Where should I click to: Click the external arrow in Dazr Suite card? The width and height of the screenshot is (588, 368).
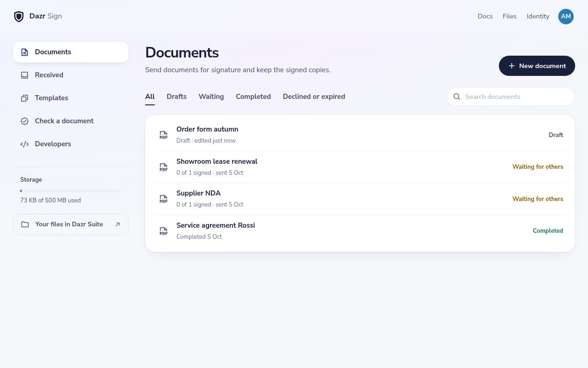click(118, 224)
